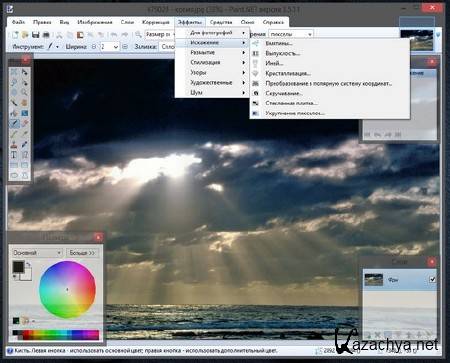The height and width of the screenshot is (363, 450).
Task: Click the Save diskette toolbar icon
Action: tap(36, 34)
